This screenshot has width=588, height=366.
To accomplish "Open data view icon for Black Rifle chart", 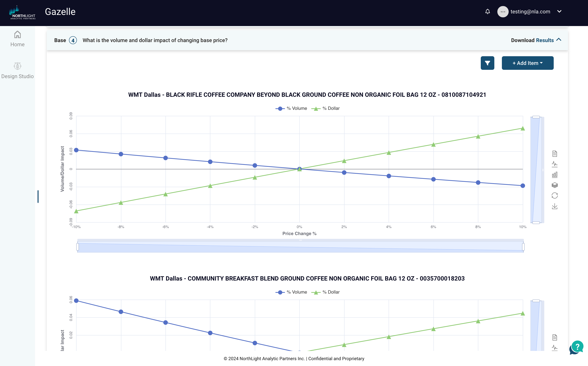I will click(x=555, y=154).
